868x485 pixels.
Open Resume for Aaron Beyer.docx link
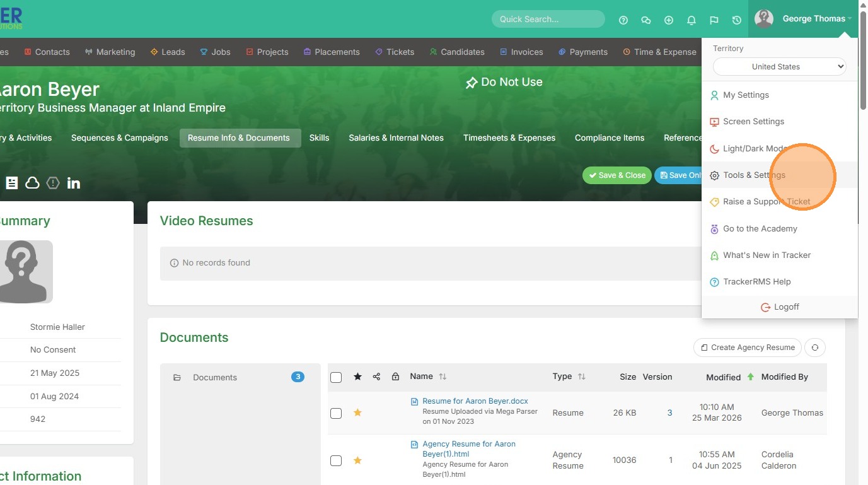[475, 401]
